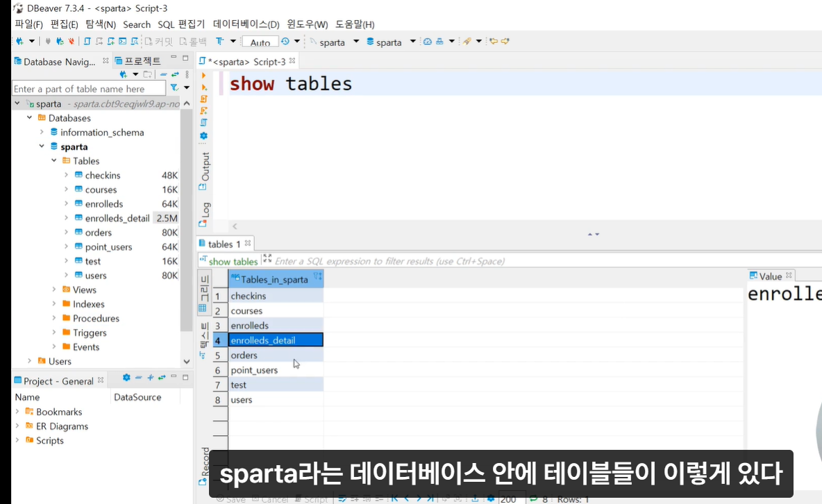Collapse the Databases tree node
This screenshot has width=822, height=504.
[29, 118]
